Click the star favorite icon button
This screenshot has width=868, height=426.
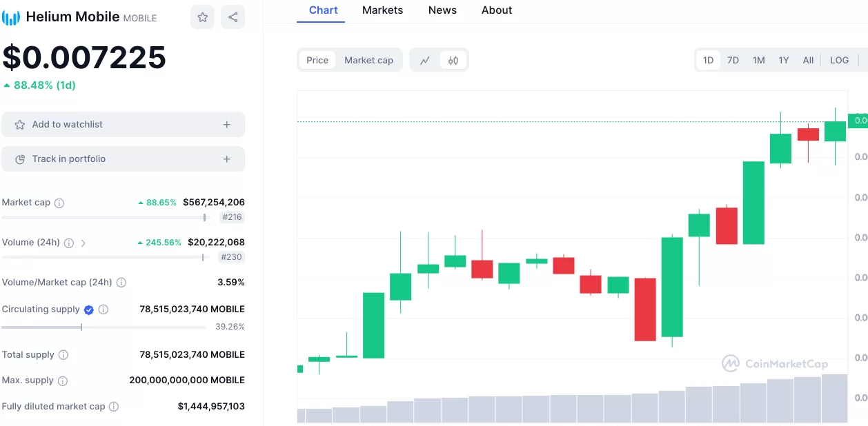coord(202,17)
